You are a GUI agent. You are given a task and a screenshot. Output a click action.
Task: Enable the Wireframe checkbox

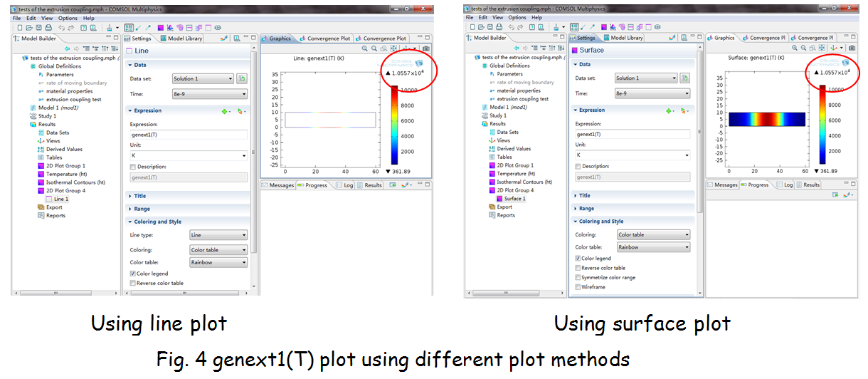coord(578,287)
